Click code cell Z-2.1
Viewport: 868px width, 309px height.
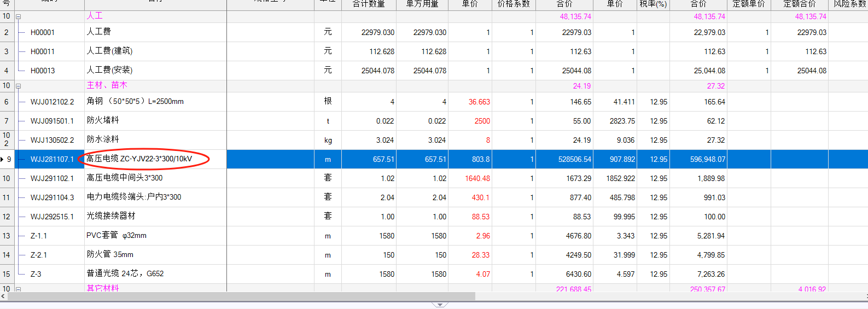click(x=39, y=255)
